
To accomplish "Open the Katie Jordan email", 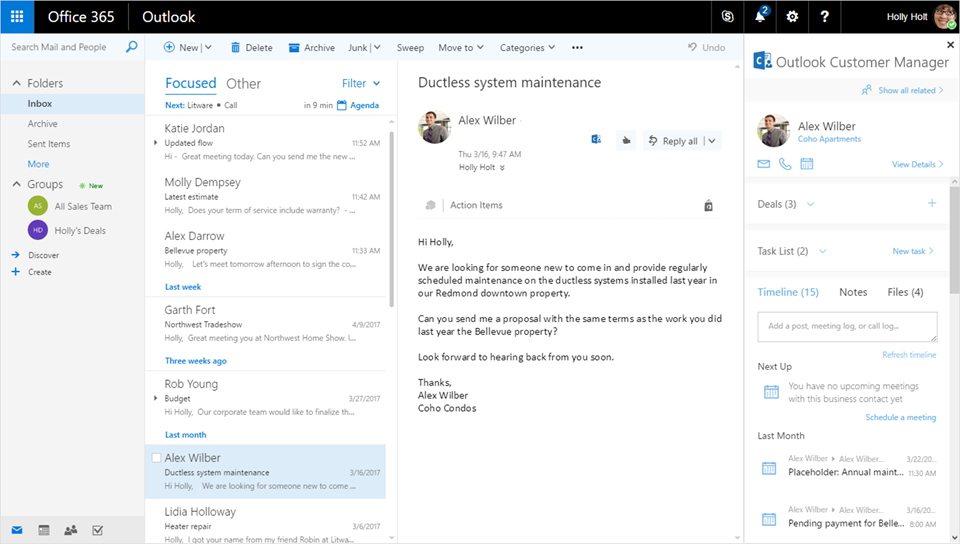I will [x=265, y=142].
